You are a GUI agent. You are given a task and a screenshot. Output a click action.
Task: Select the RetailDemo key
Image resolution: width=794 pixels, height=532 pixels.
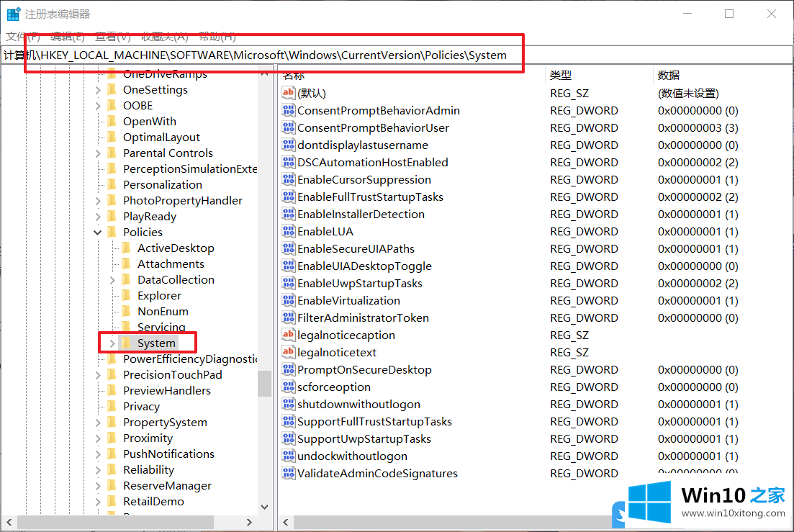153,502
